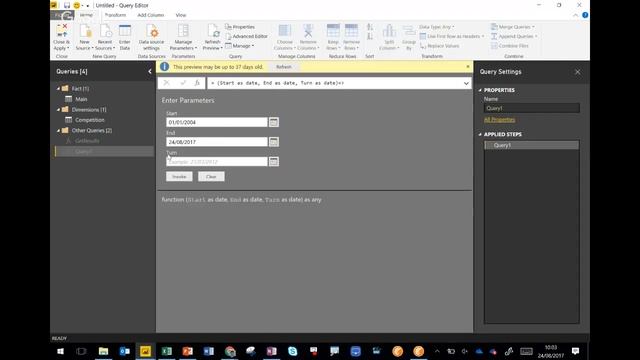This screenshot has height=360, width=640.
Task: Click sort ascending icon
Action: [x=370, y=27]
